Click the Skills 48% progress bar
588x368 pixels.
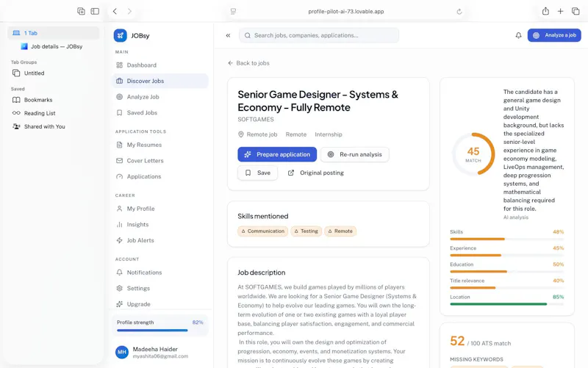tap(506, 239)
